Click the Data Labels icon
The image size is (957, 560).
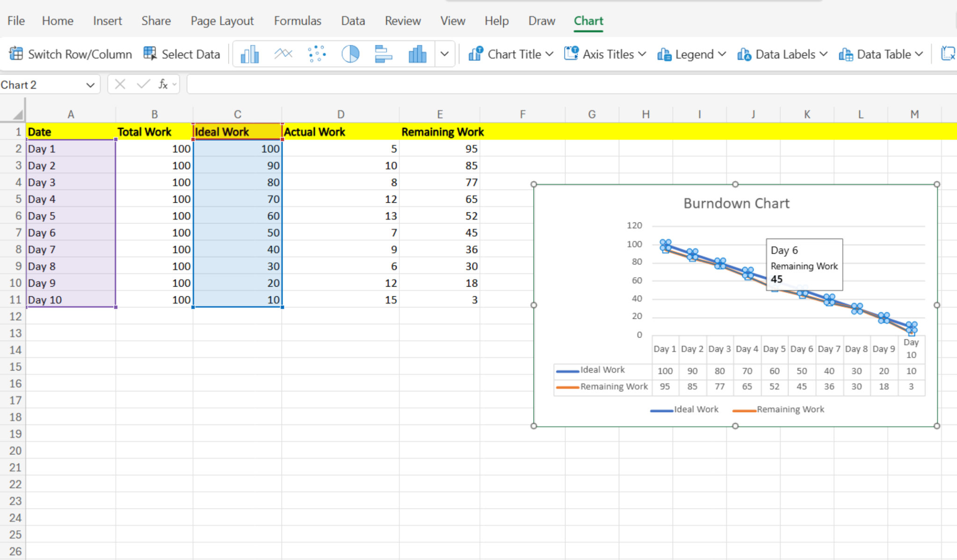pos(744,54)
